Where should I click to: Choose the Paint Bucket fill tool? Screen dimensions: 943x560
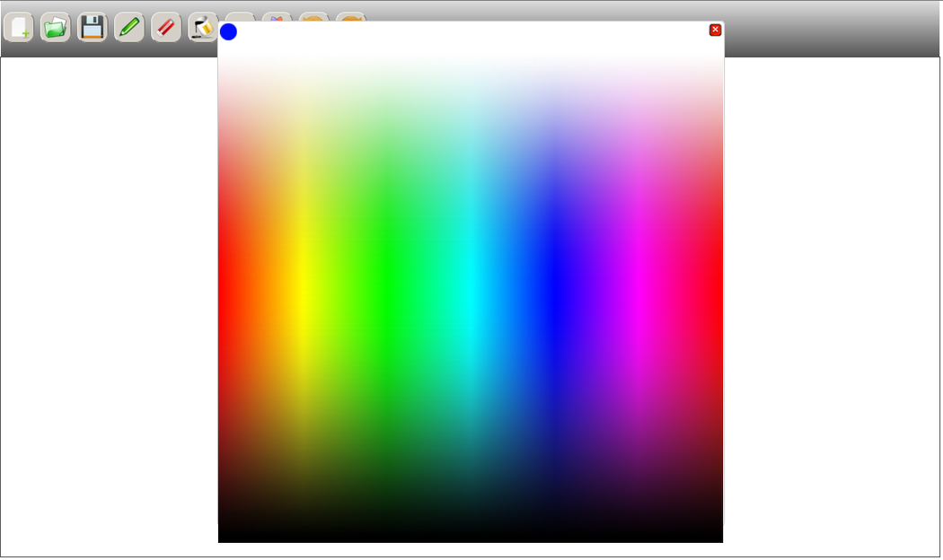click(202, 27)
